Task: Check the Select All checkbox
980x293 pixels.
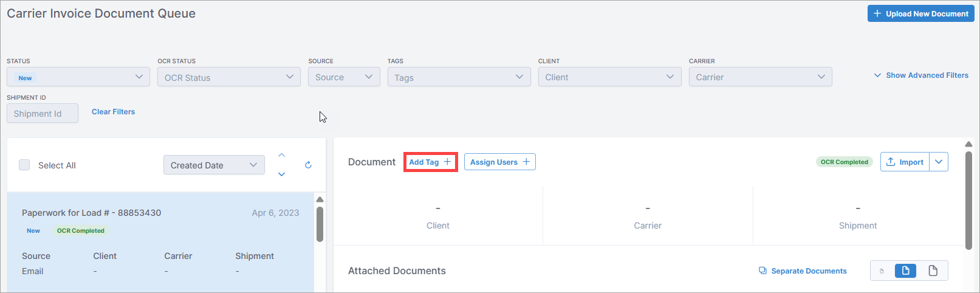Action: click(x=24, y=165)
